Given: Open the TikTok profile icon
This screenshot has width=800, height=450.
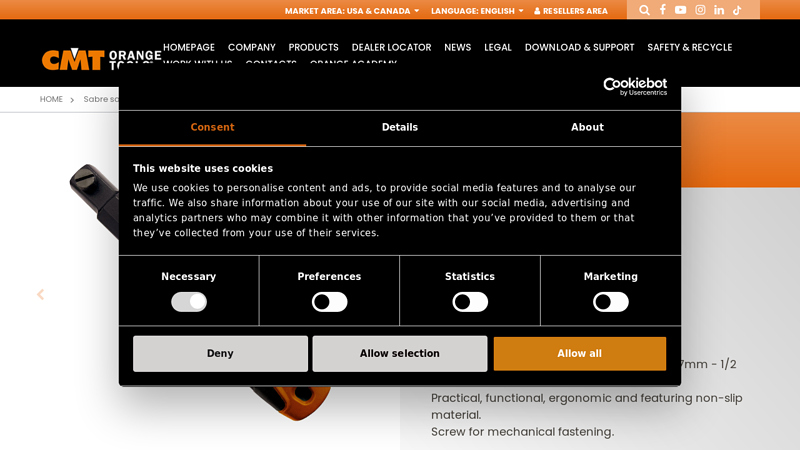Looking at the screenshot, I should pos(737,10).
